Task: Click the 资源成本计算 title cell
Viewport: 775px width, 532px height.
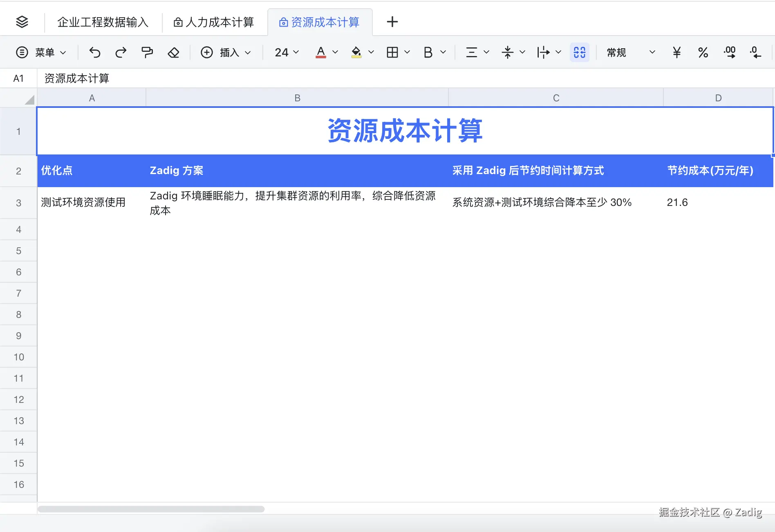Action: coord(405,131)
